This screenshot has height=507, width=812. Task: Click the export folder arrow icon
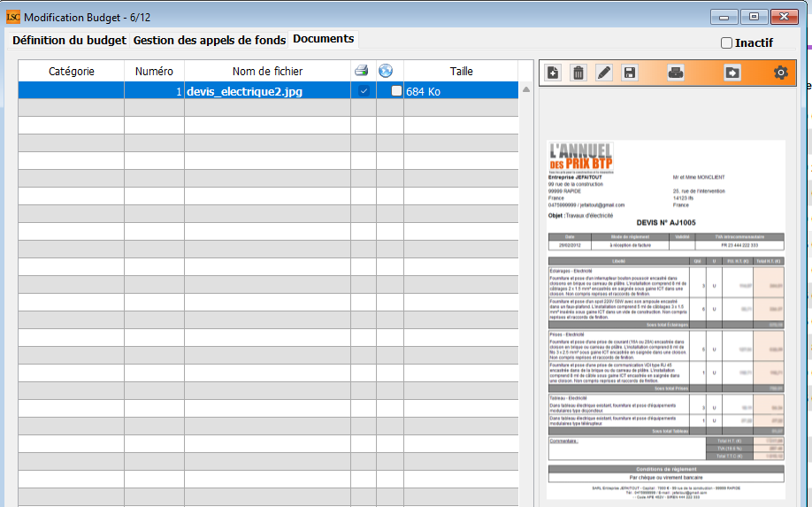tap(732, 73)
